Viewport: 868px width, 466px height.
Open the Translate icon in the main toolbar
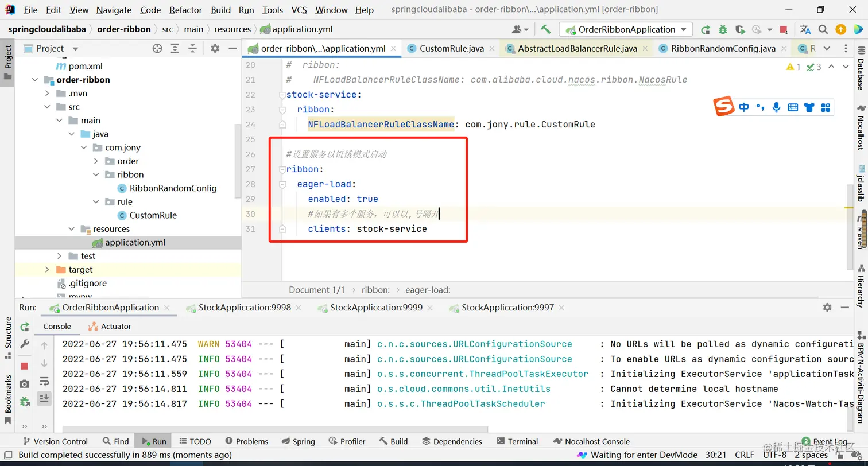click(x=805, y=29)
